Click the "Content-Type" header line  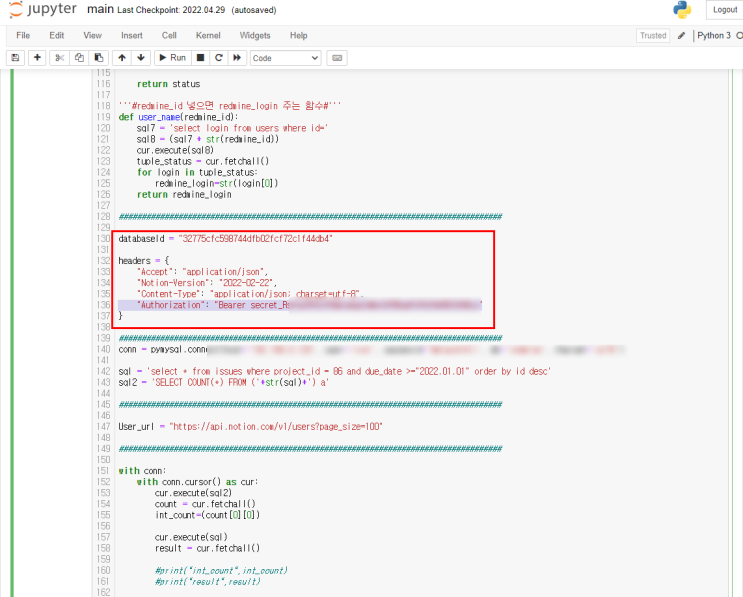(x=250, y=294)
